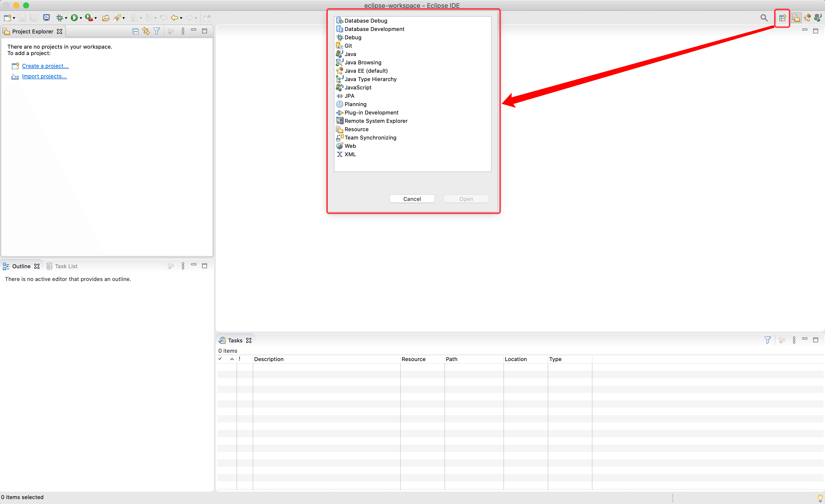Click the tip lightbulb in status bar
Screen dimensions: 825x504
(x=820, y=498)
